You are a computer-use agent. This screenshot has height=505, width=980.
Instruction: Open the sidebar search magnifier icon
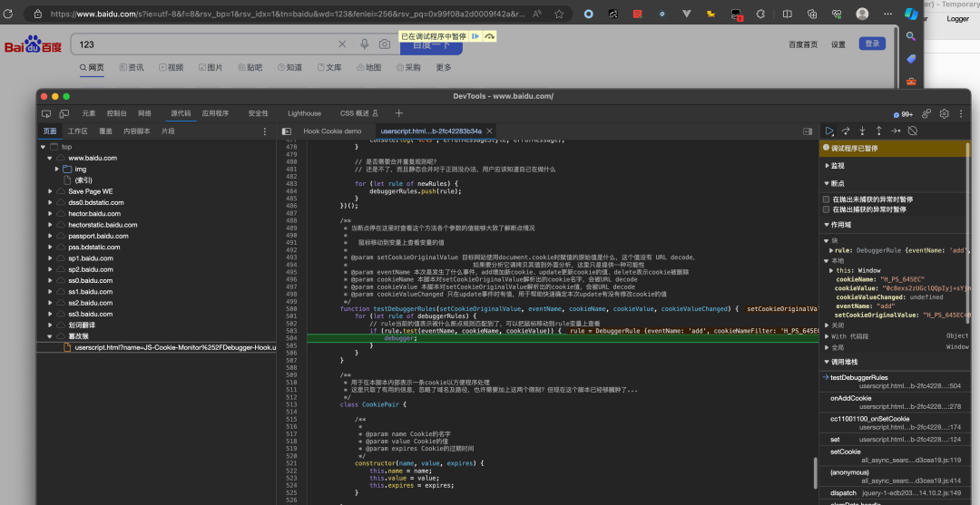click(x=911, y=36)
